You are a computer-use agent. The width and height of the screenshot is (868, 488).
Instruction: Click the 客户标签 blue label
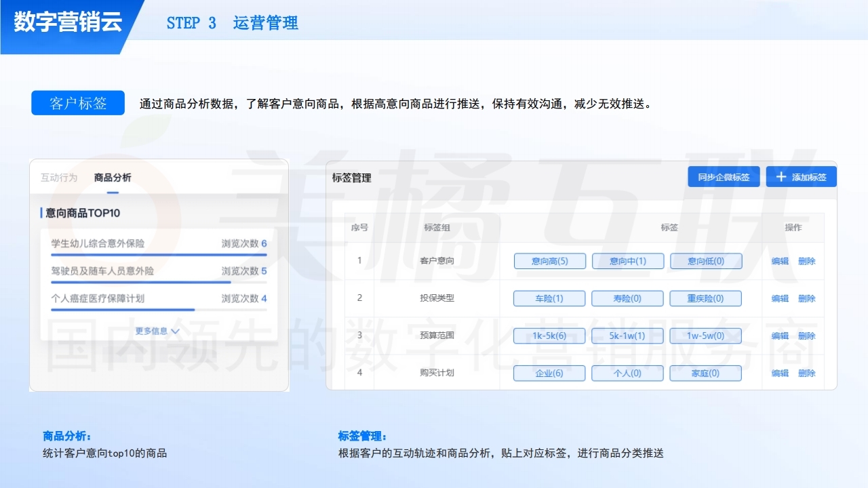click(78, 103)
